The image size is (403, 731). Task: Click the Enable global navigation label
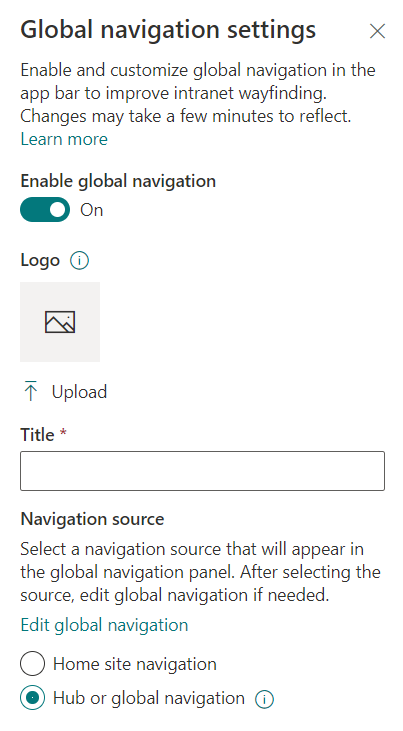tap(118, 181)
